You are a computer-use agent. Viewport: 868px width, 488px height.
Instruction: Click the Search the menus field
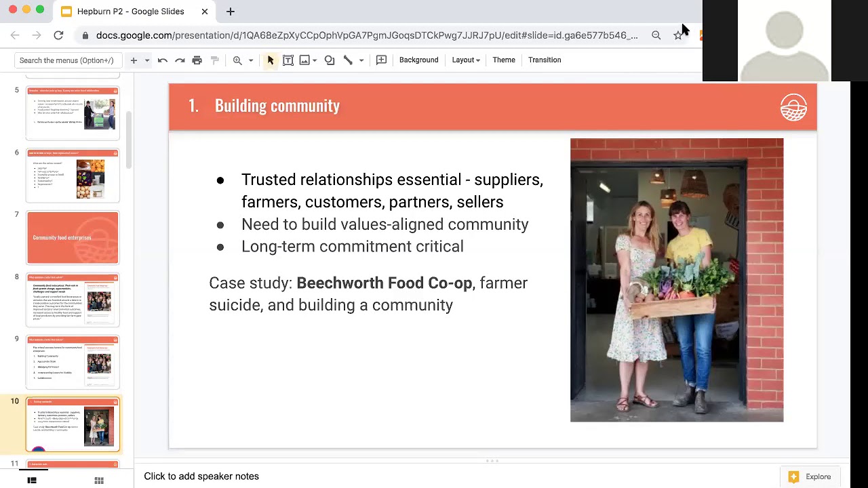[x=68, y=60]
